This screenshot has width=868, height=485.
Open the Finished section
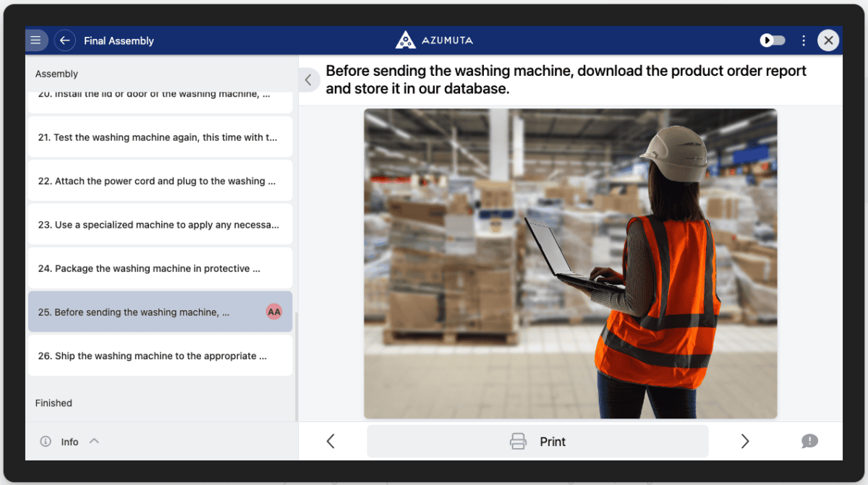tap(54, 403)
